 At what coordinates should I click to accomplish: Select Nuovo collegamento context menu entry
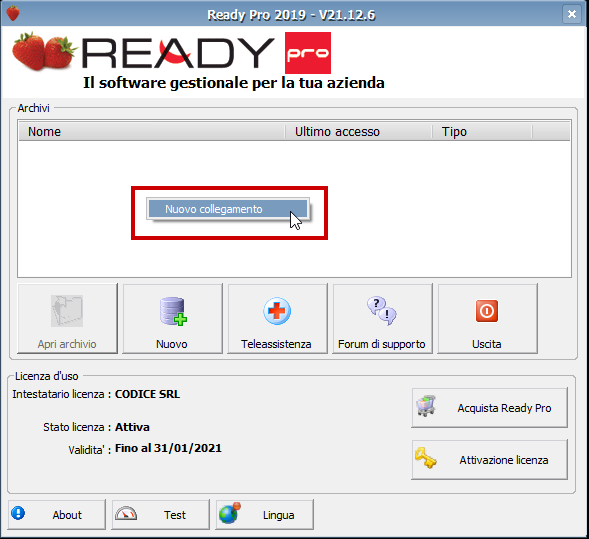(x=228, y=209)
